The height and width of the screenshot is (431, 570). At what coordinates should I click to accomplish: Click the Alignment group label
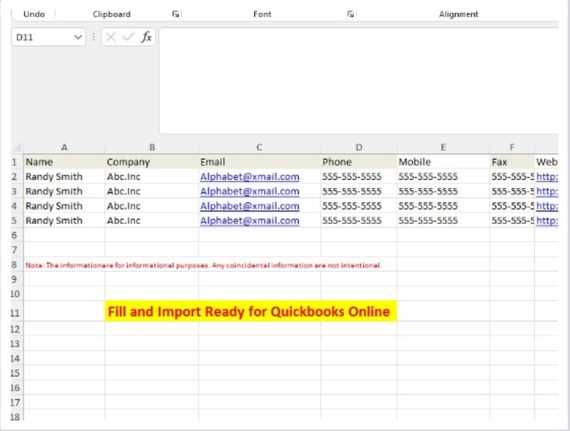click(x=458, y=14)
